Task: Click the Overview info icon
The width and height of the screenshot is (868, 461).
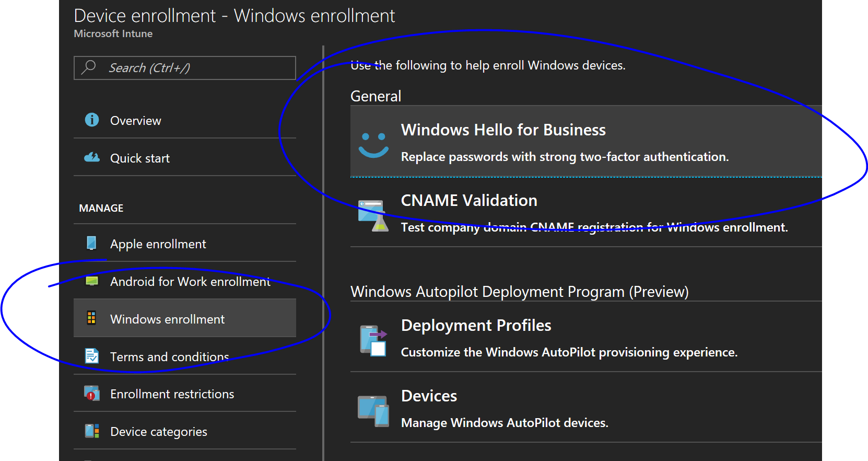Action: (x=92, y=120)
